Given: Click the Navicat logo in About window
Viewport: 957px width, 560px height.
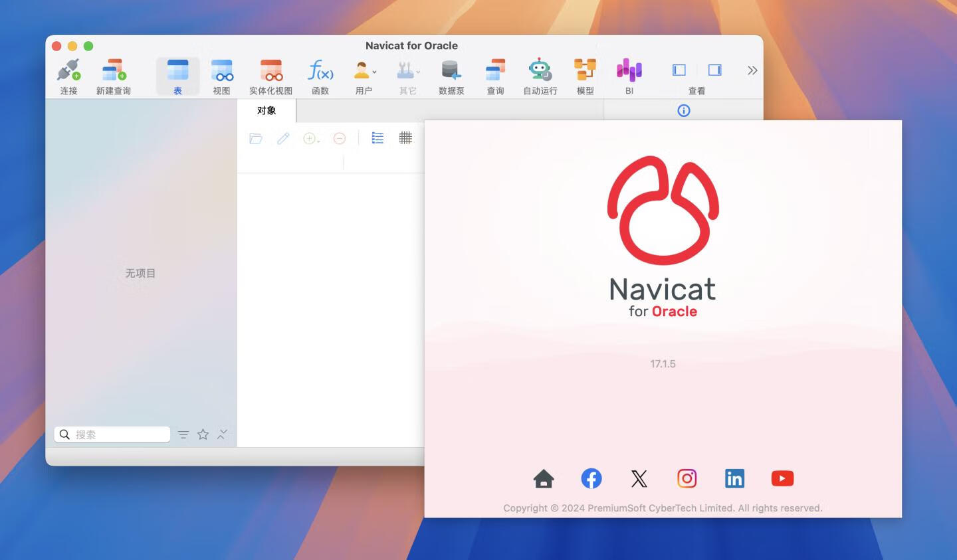Looking at the screenshot, I should (x=663, y=211).
